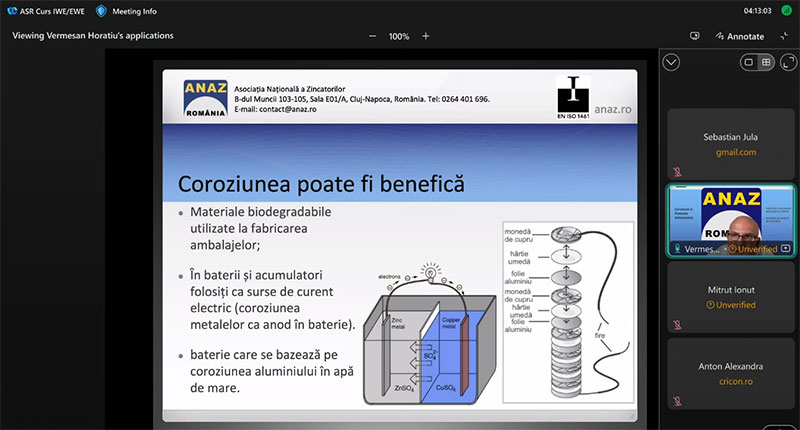
Task: Click the 100% zoom level value
Action: pos(399,37)
